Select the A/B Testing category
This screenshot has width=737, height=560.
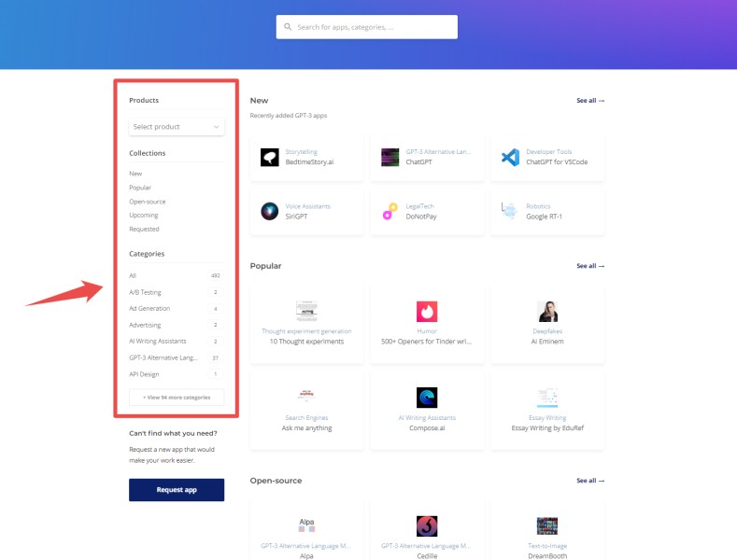pos(177,292)
